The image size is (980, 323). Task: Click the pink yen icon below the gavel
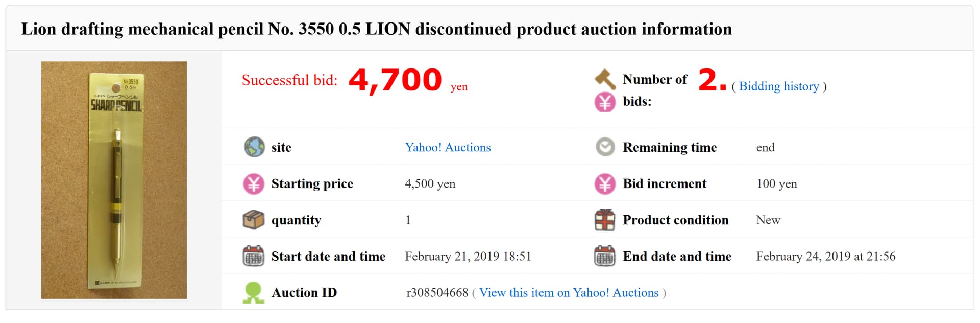click(x=605, y=102)
